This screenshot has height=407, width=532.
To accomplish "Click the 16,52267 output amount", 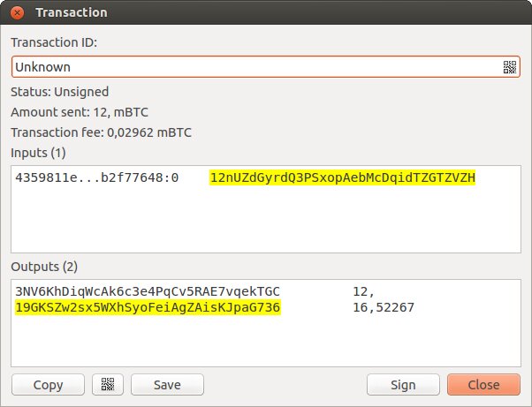I will tap(384, 307).
